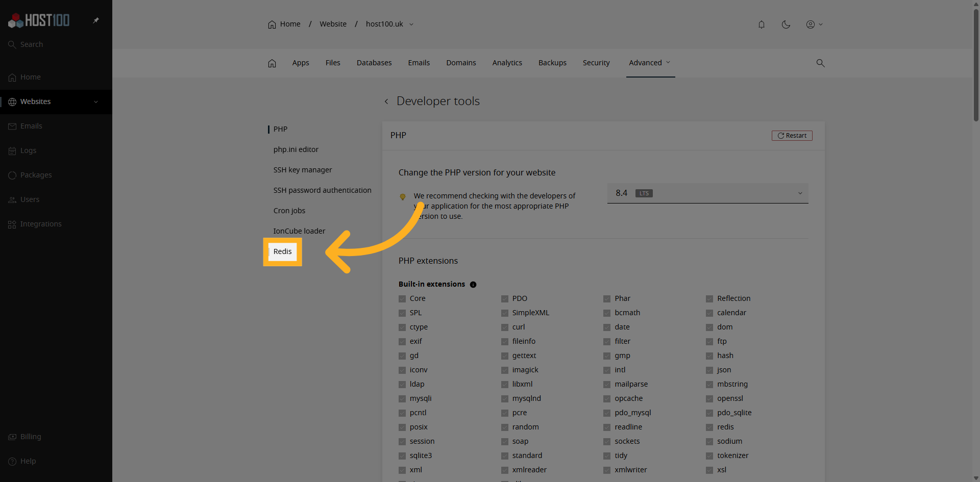Toggle the sodium extension checkbox
This screenshot has height=482, width=980.
[x=709, y=442]
